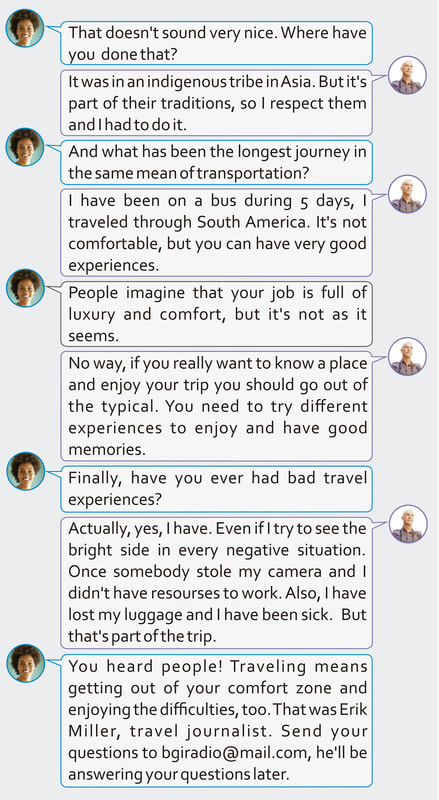Click the bubble advising to go out of the typical
The width and height of the screenshot is (439, 800).
(216, 406)
